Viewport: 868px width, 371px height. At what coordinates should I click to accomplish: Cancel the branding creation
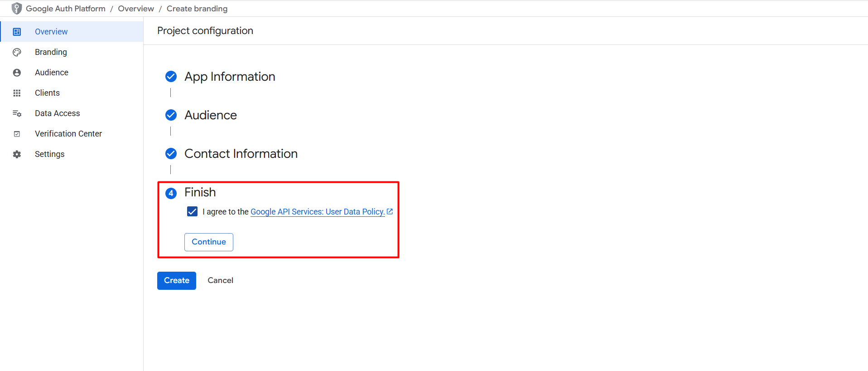221,281
